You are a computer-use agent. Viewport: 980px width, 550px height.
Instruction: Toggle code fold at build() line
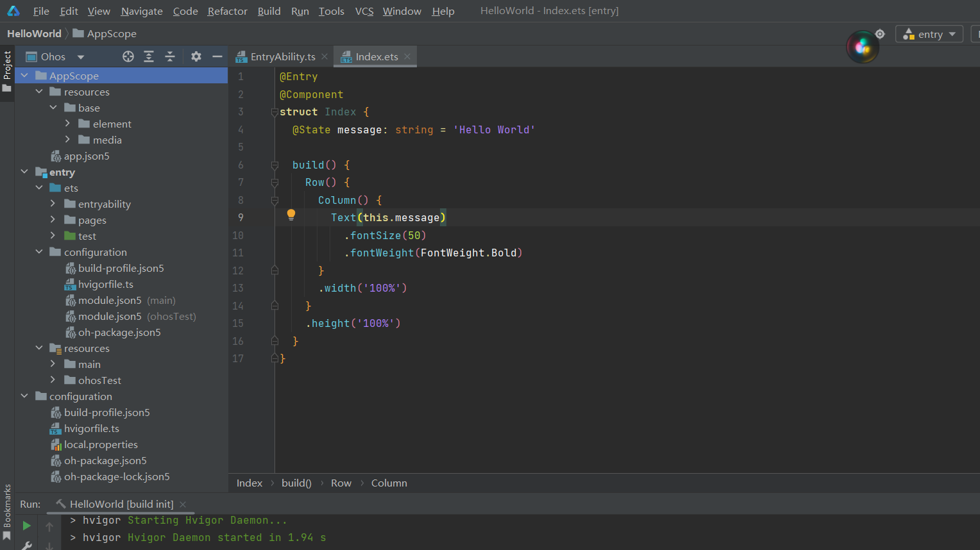tap(275, 165)
